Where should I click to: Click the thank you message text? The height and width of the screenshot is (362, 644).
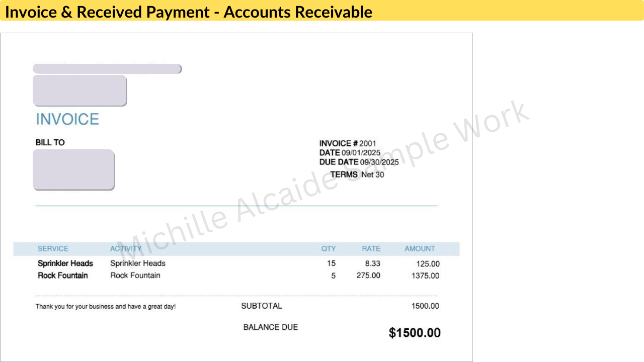tap(106, 306)
